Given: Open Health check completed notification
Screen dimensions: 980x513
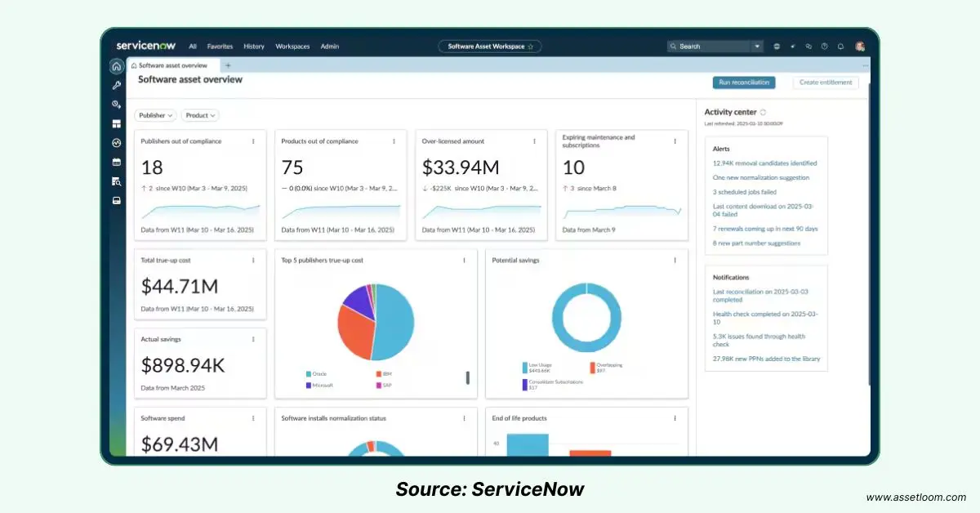Looking at the screenshot, I should pyautogui.click(x=765, y=318).
